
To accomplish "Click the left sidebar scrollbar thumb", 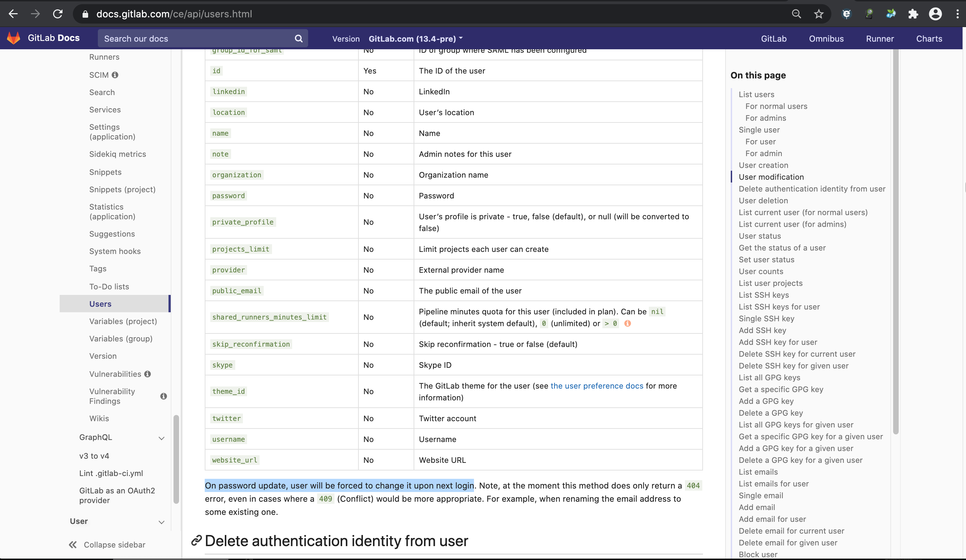I will click(176, 459).
